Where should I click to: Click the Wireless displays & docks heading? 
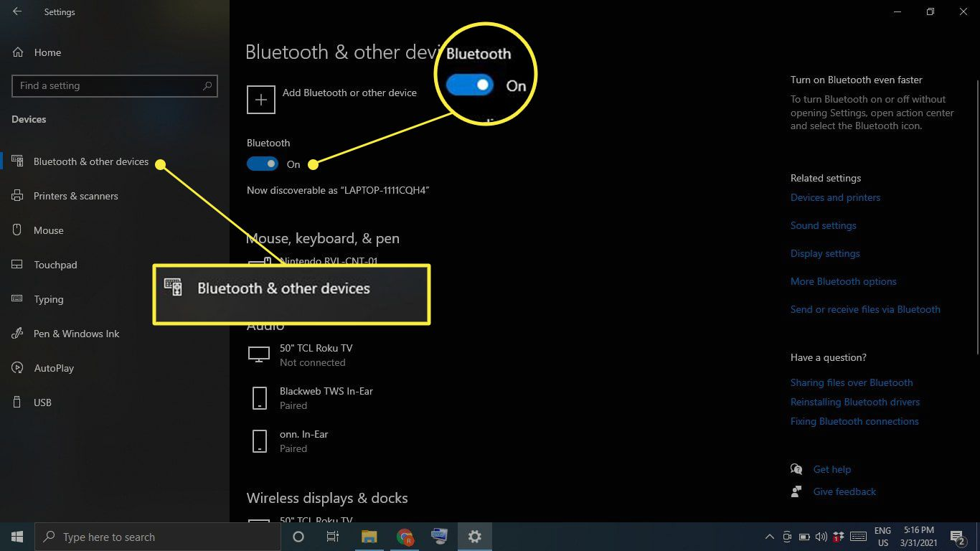[327, 498]
